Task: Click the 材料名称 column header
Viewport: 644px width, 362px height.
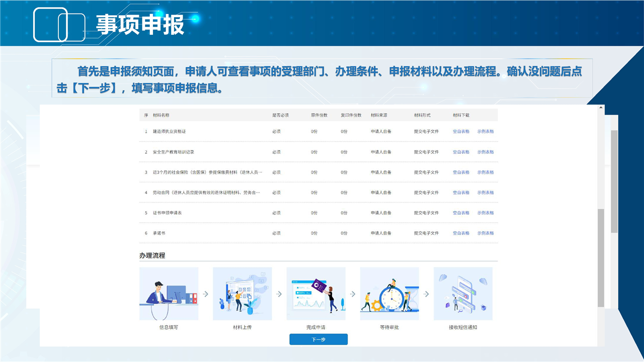Action: tap(161, 115)
